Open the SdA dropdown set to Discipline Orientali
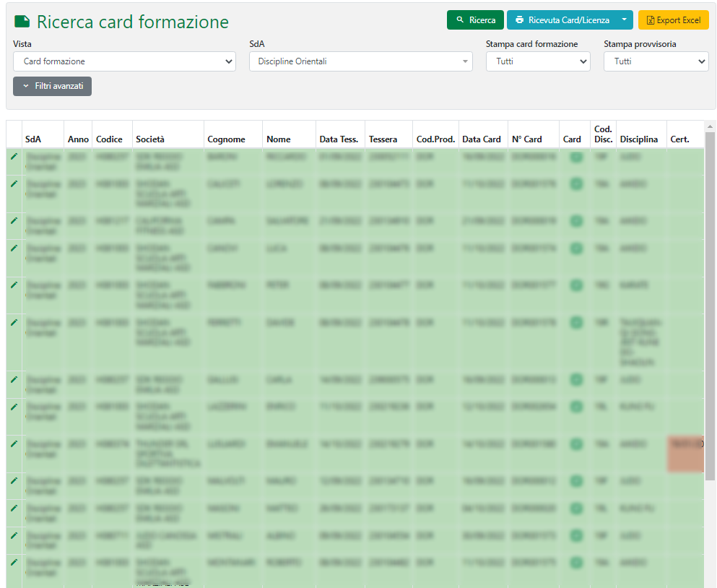This screenshot has height=588, width=717. pyautogui.click(x=360, y=61)
